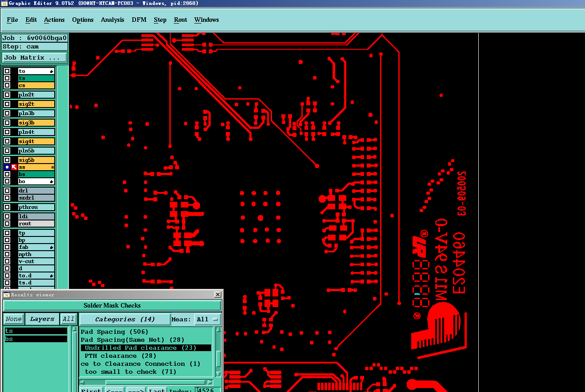
Task: Toggle display checkbox for layer cs
Action: click(7, 85)
